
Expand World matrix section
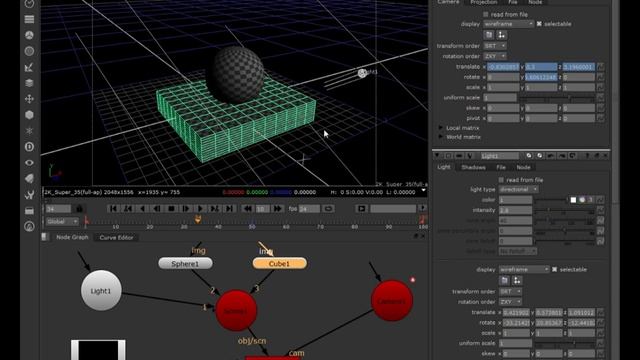point(441,137)
